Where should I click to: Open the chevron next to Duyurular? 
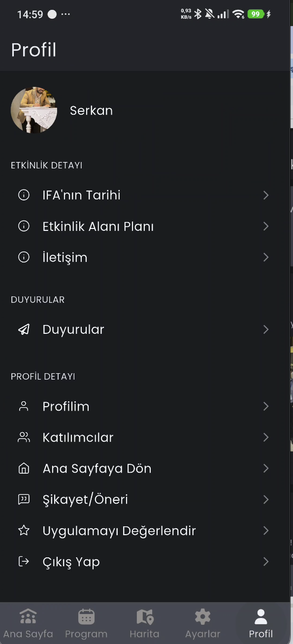[266, 329]
